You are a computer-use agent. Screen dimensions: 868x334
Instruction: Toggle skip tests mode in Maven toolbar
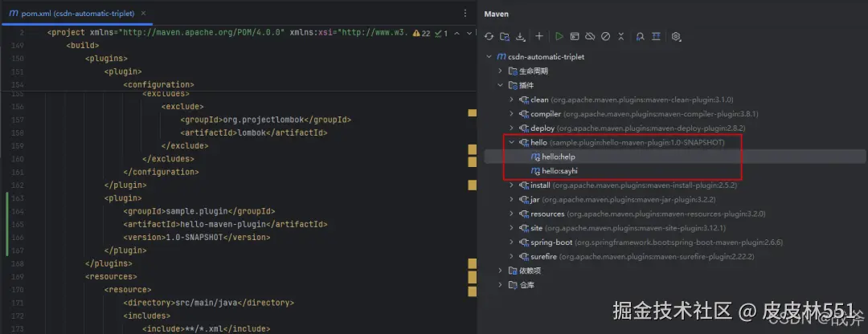pyautogui.click(x=606, y=37)
